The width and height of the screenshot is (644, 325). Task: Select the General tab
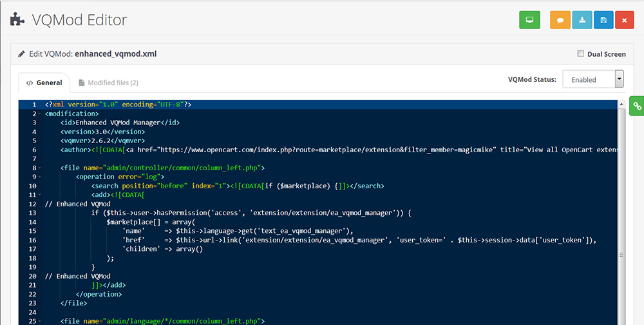44,83
